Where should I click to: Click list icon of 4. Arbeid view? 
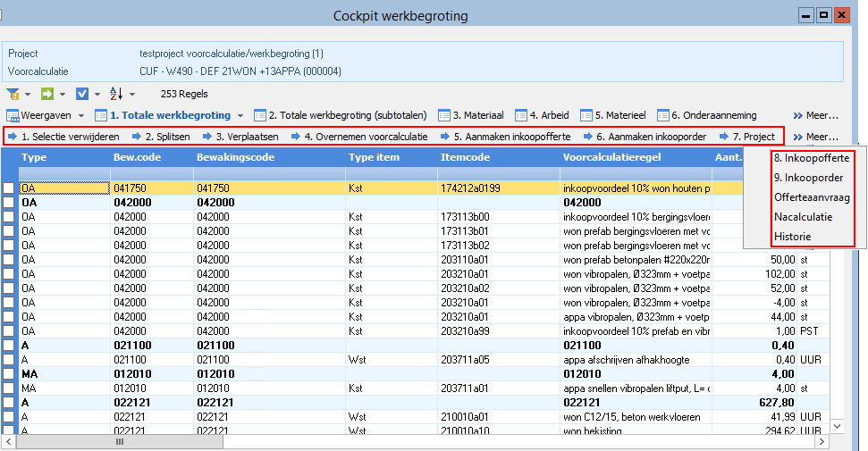pyautogui.click(x=521, y=116)
